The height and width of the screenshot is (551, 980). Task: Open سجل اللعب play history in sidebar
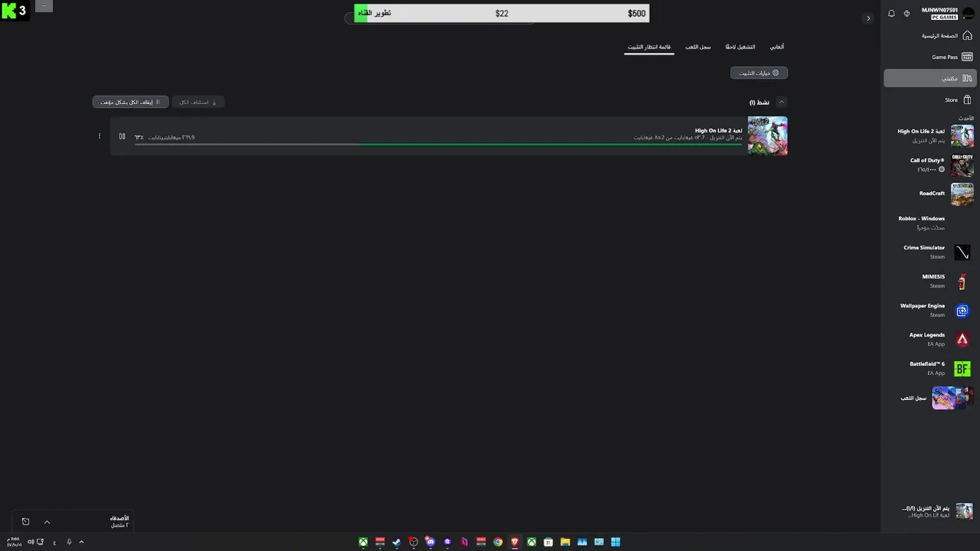pyautogui.click(x=929, y=398)
